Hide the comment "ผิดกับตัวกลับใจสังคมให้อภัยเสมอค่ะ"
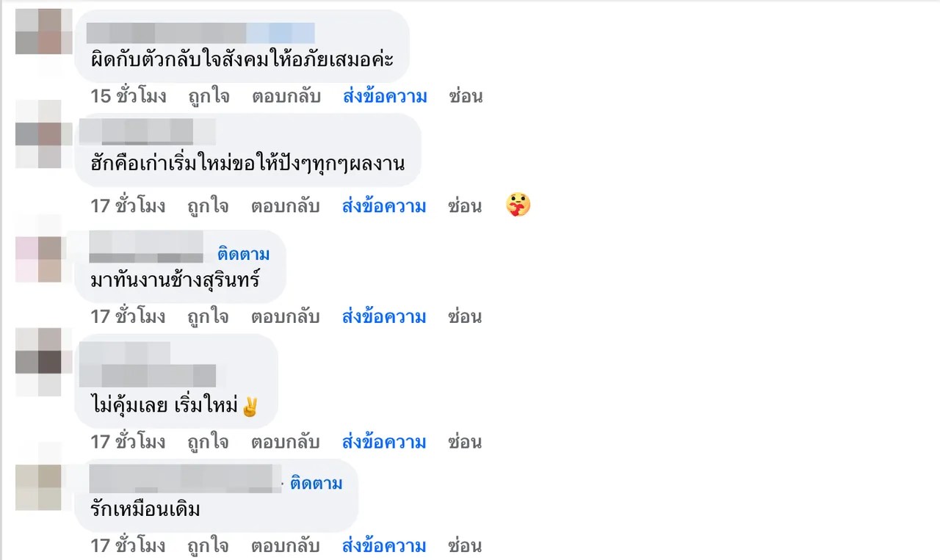The width and height of the screenshot is (940, 560). pos(466,96)
